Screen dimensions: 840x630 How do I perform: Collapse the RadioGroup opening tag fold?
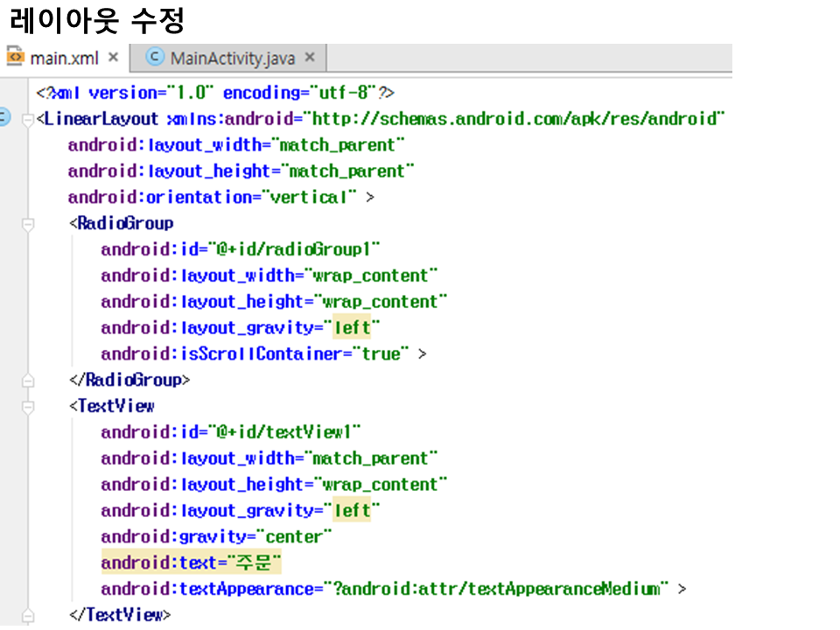pyautogui.click(x=27, y=224)
